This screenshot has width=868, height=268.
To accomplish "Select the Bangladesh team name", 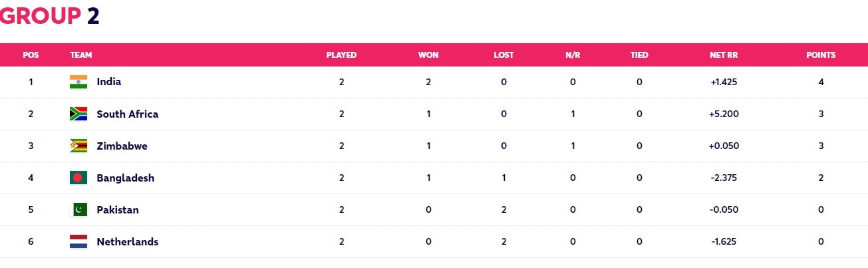I will click(126, 178).
